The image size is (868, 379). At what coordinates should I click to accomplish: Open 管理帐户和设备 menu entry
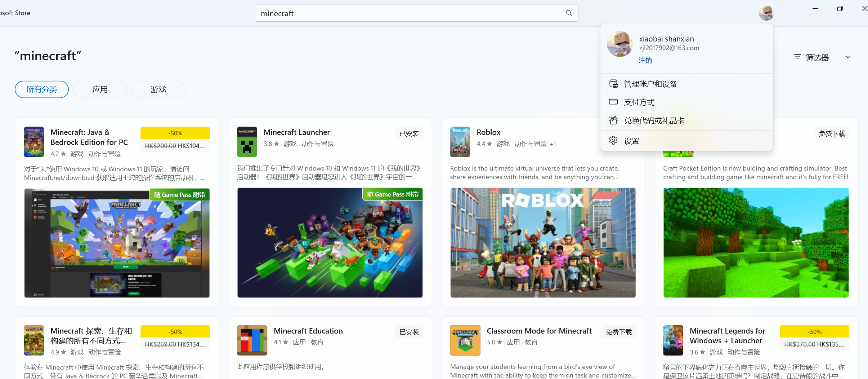pos(687,84)
